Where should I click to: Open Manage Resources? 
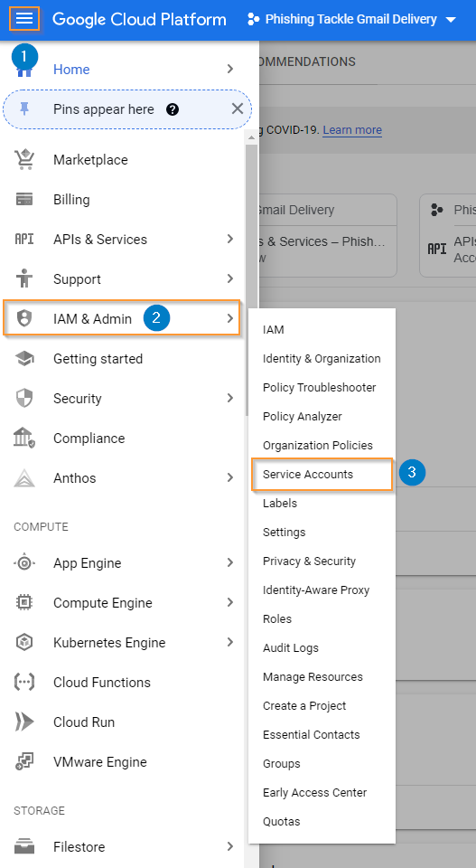point(322,677)
